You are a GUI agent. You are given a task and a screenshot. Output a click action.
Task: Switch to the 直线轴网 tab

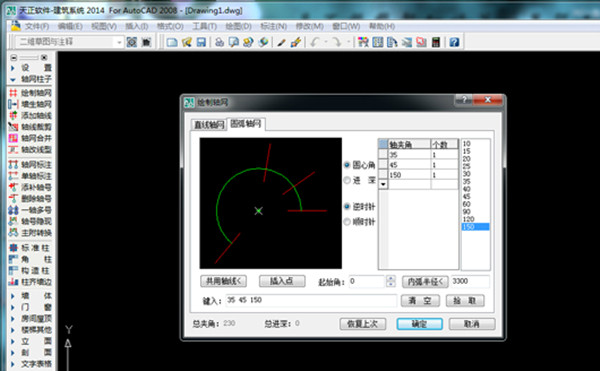coord(209,125)
